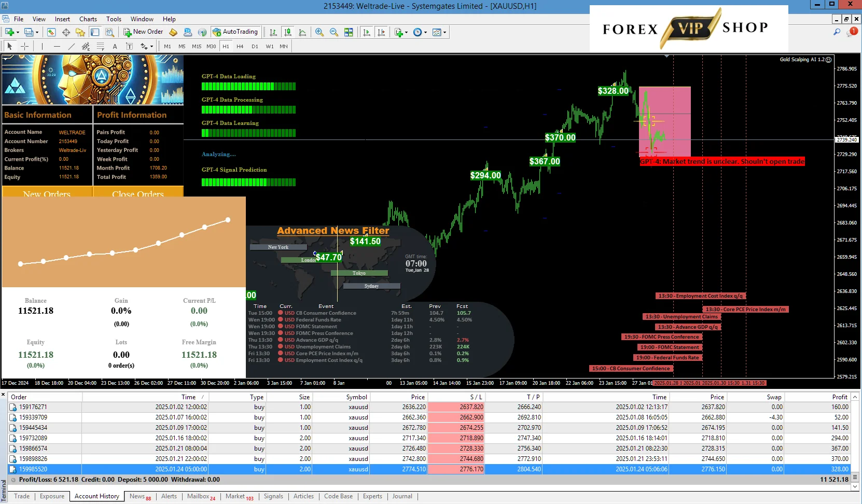
Task: Open the Market Watch window icon
Action: click(51, 32)
